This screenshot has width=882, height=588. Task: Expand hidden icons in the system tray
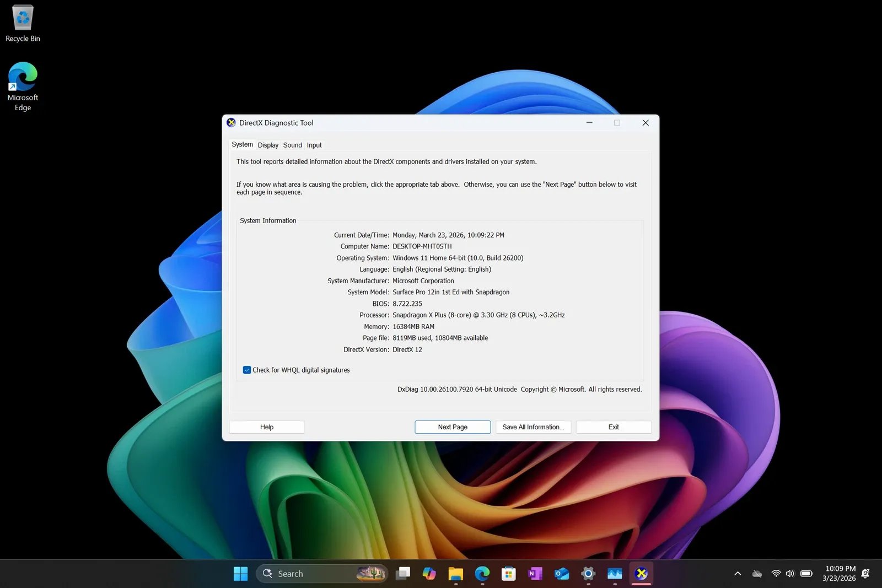[x=737, y=573]
